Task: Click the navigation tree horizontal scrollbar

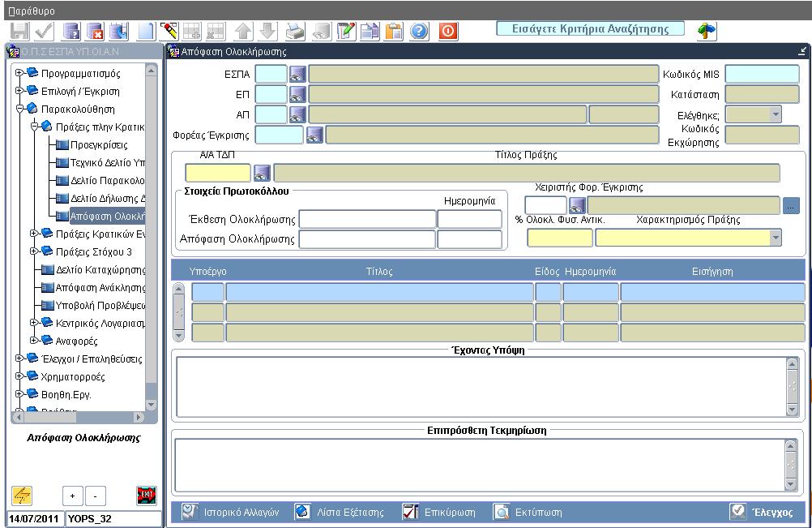Action: [x=78, y=417]
